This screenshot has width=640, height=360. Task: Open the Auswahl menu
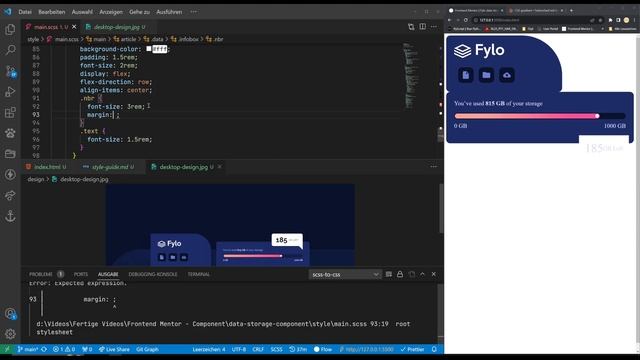pyautogui.click(x=82, y=12)
